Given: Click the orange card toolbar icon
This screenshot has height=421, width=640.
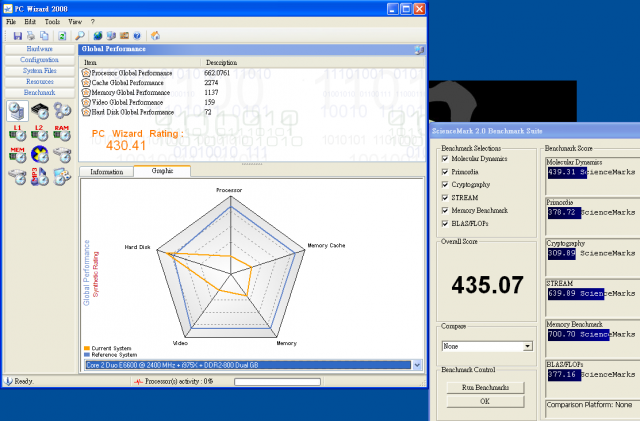Looking at the screenshot, I should pos(124,36).
